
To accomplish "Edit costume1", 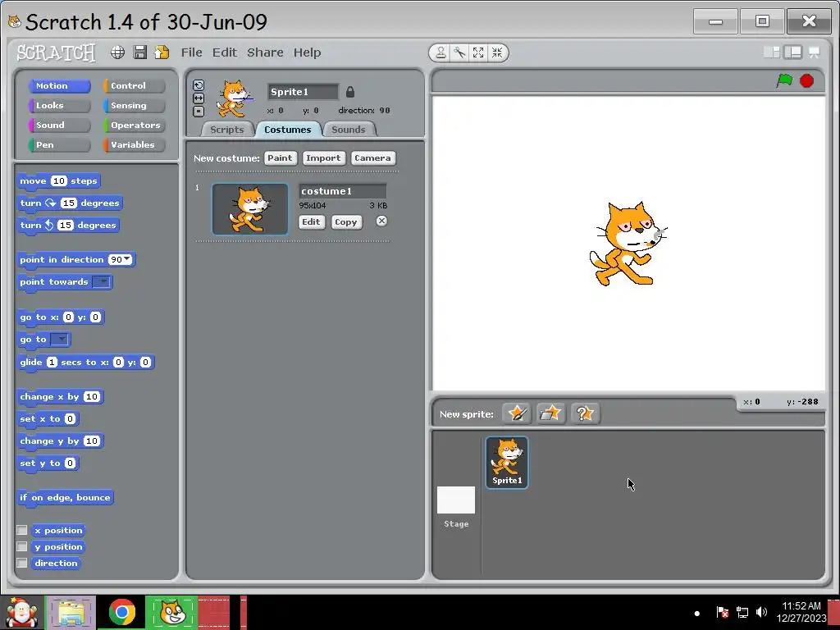I will coord(311,221).
